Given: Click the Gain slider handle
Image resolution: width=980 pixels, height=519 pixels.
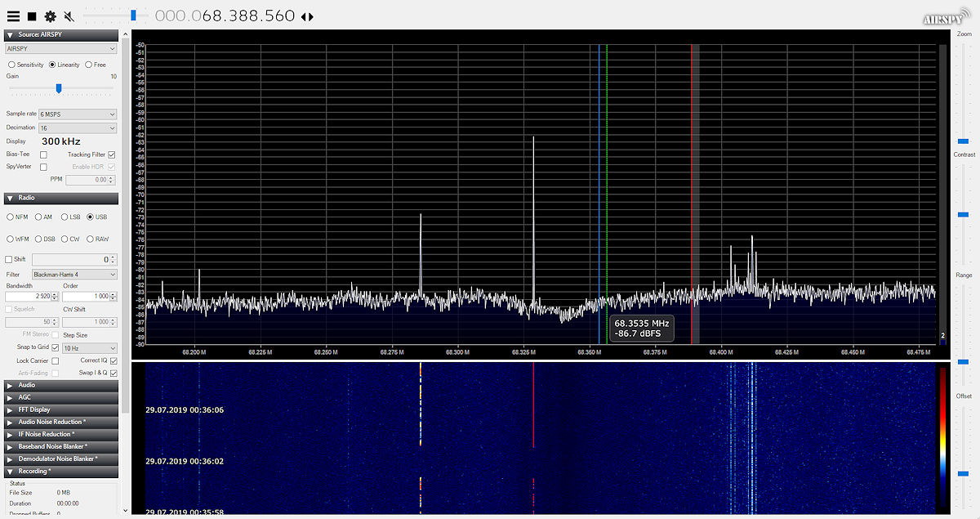Looking at the screenshot, I should pos(59,88).
